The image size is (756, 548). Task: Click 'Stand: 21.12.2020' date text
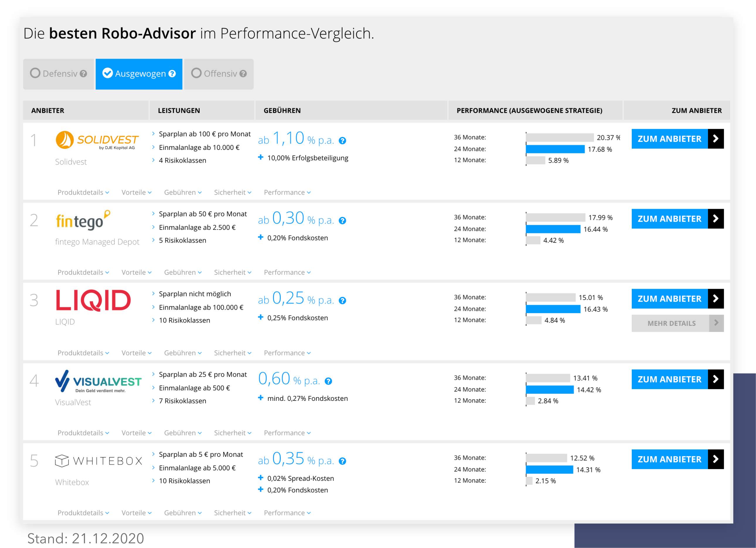pyautogui.click(x=86, y=538)
